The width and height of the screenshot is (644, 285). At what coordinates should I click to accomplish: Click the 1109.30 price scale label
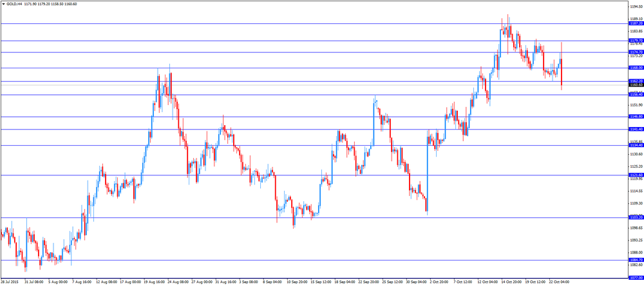click(x=636, y=203)
